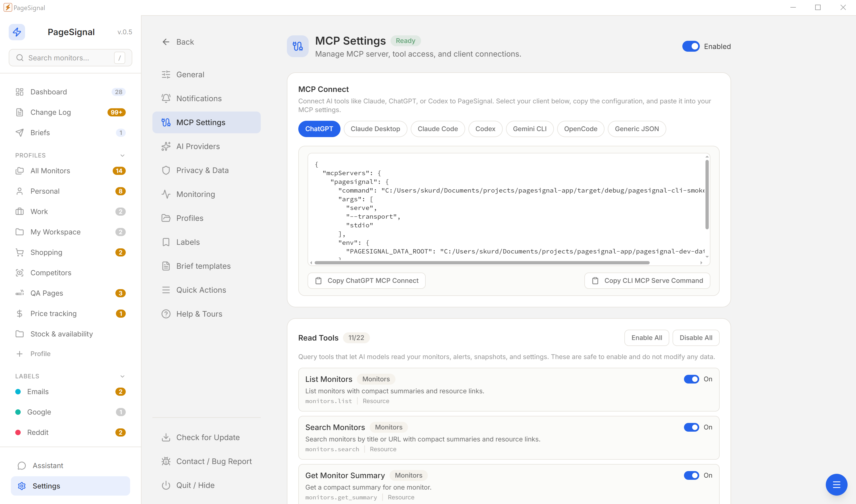This screenshot has width=856, height=504.
Task: Click the horizontal scrollbar of the config code box
Action: [482, 262]
